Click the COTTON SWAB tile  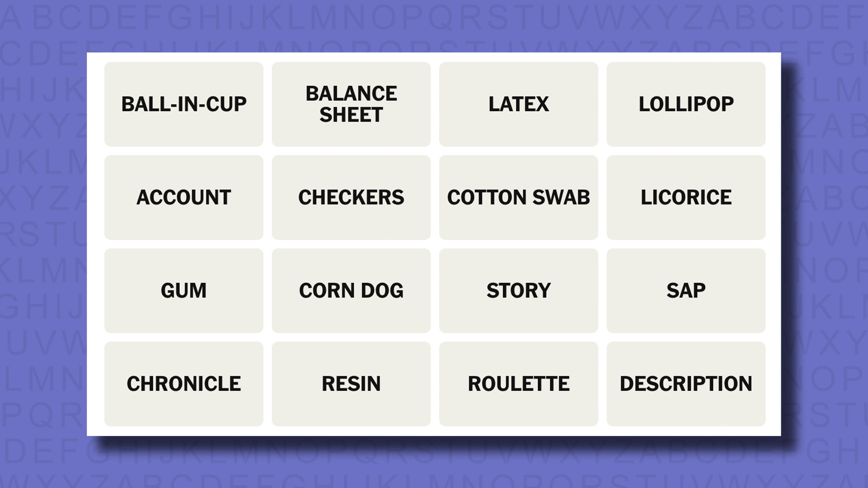point(518,197)
